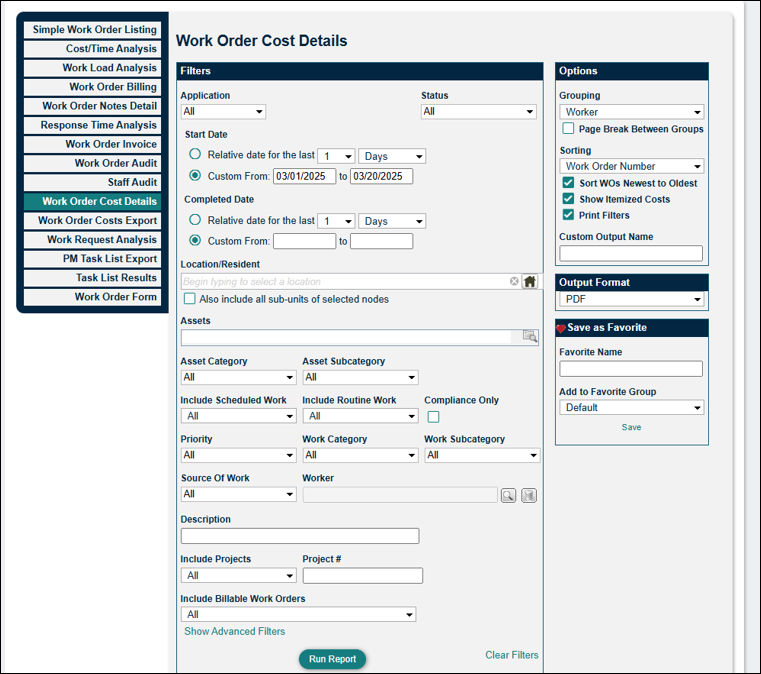Open Simple Work Order Listing report
761x674 pixels.
pos(92,30)
